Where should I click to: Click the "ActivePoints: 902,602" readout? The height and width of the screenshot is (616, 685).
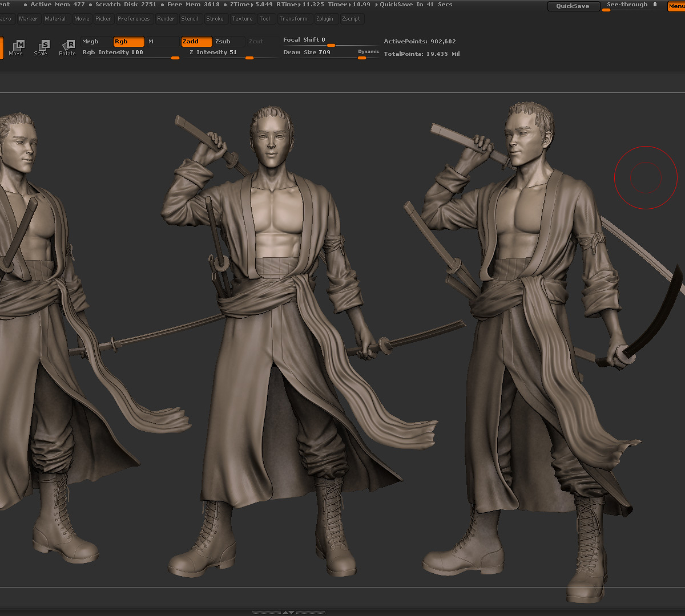[x=420, y=42]
